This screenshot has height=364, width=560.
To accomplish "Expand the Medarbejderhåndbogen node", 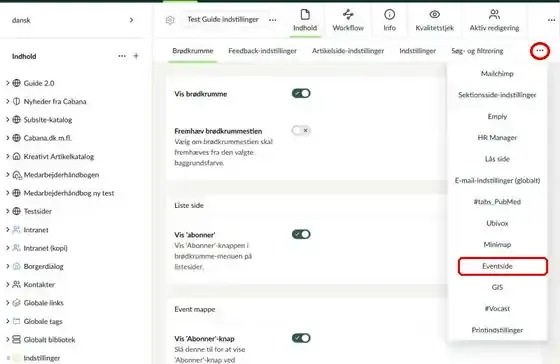I will pos(8,175).
